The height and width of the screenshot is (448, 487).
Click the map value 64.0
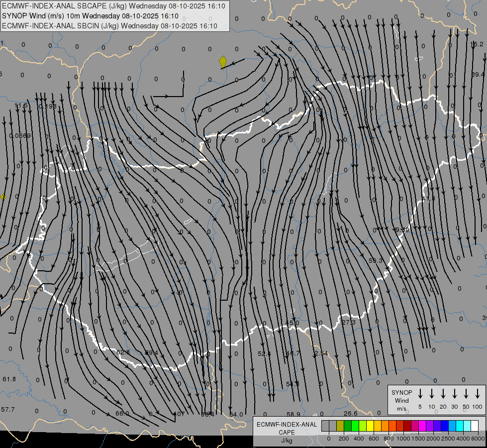tap(236, 415)
